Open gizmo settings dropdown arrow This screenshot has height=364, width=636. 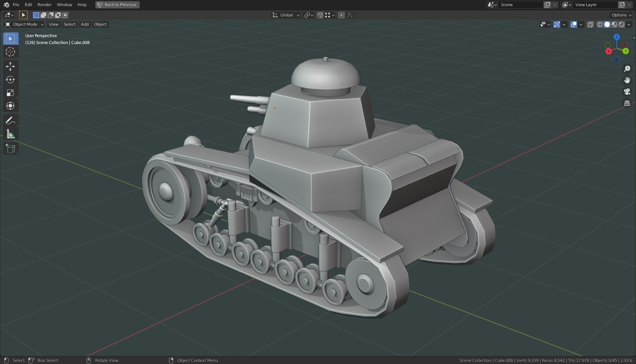pyautogui.click(x=564, y=24)
